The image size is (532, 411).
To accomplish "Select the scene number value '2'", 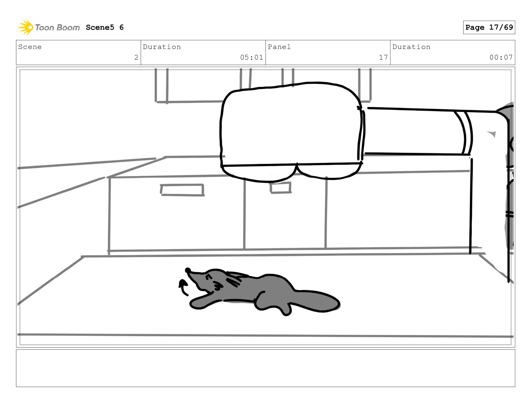I will coord(136,57).
